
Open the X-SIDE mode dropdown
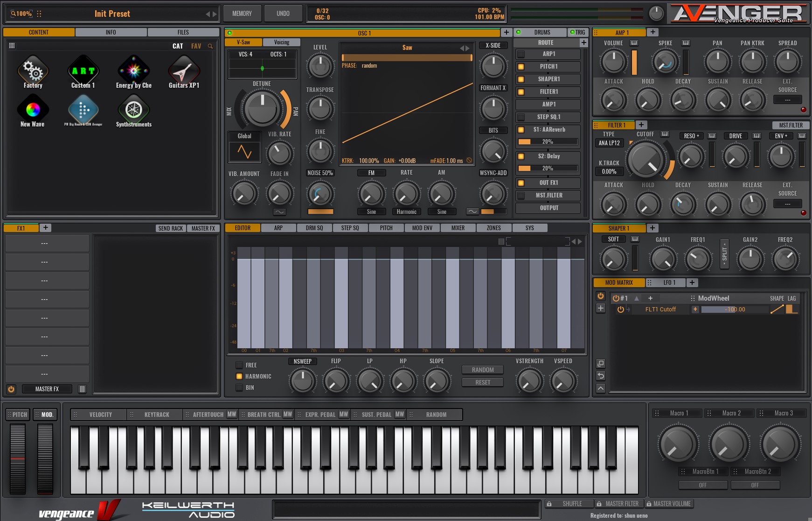tap(493, 45)
